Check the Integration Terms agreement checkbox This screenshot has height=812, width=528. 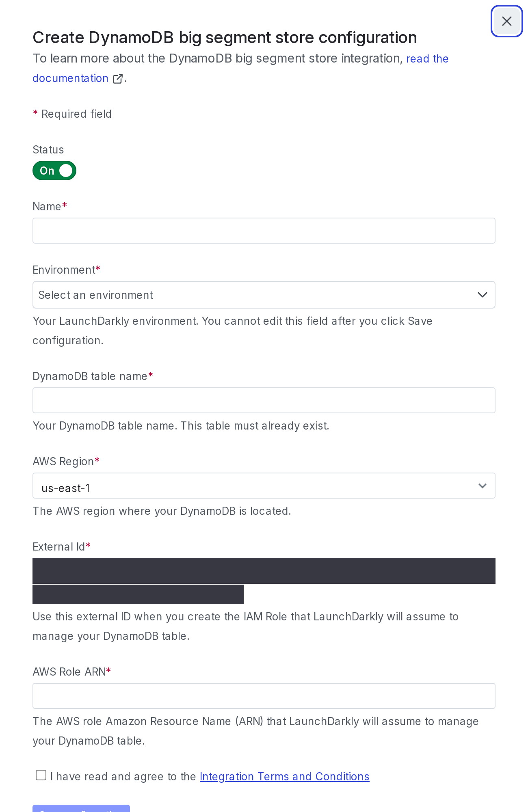coord(41,775)
